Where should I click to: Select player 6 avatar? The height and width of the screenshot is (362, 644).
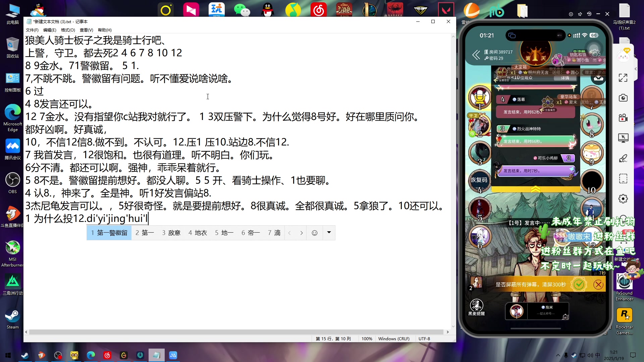tap(480, 237)
